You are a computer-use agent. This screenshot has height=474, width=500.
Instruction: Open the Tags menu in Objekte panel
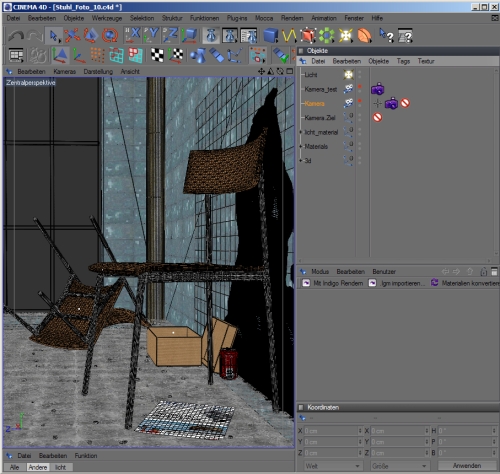pyautogui.click(x=403, y=61)
